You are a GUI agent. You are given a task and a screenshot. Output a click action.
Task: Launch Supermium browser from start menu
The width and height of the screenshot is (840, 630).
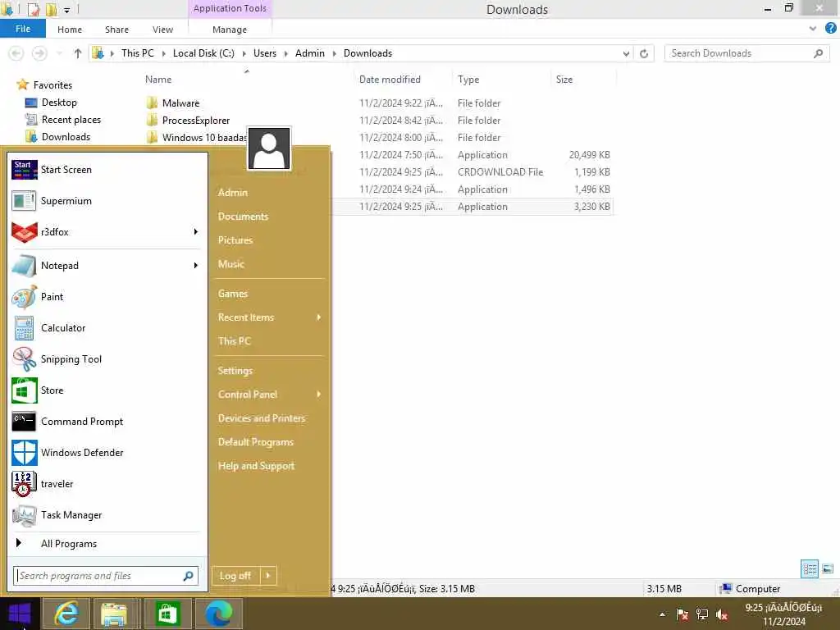click(x=107, y=201)
